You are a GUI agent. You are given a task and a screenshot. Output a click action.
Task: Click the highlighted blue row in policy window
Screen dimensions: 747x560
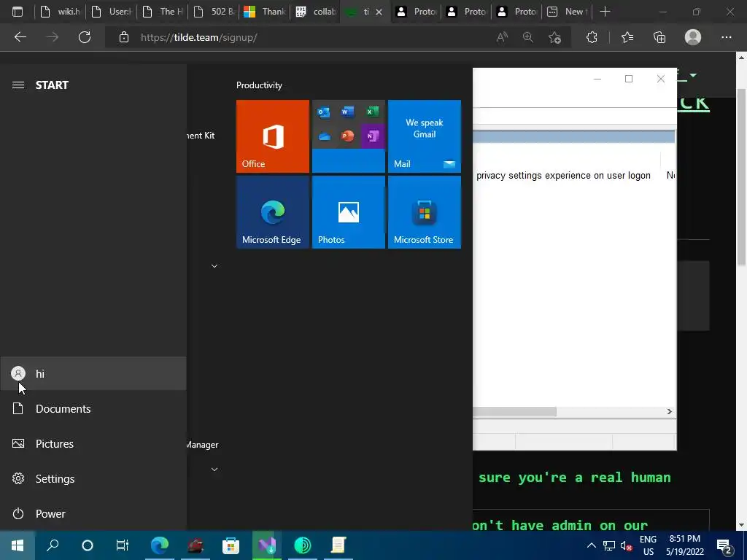click(573, 136)
